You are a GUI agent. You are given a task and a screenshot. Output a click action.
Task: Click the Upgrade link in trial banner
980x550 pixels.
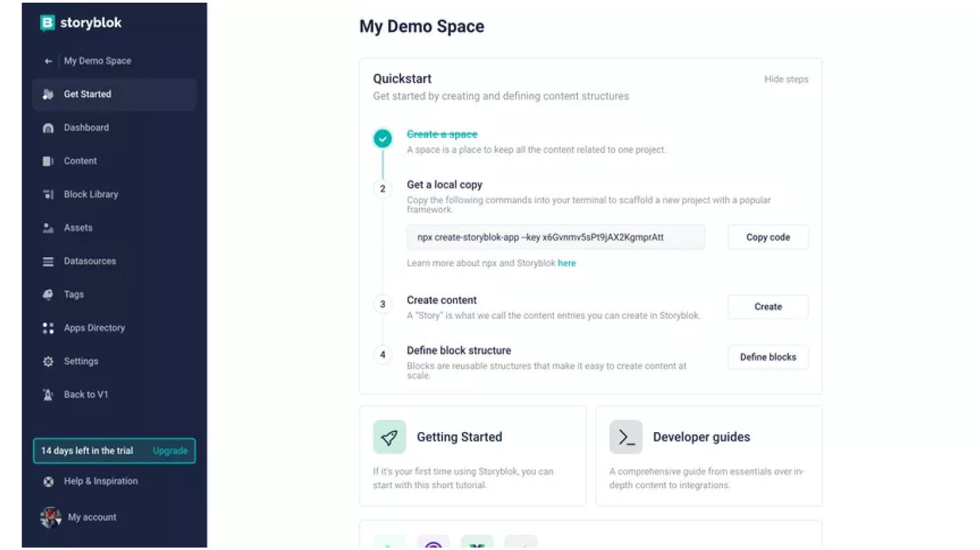170,451
